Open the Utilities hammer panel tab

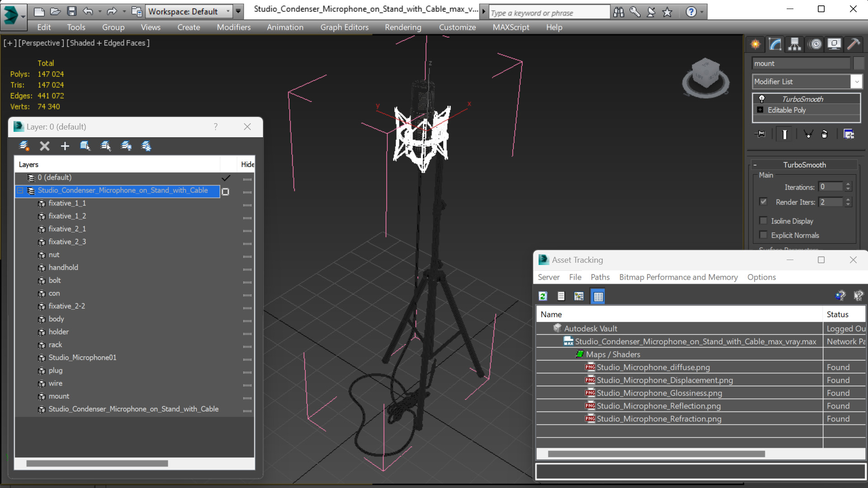pos(854,44)
